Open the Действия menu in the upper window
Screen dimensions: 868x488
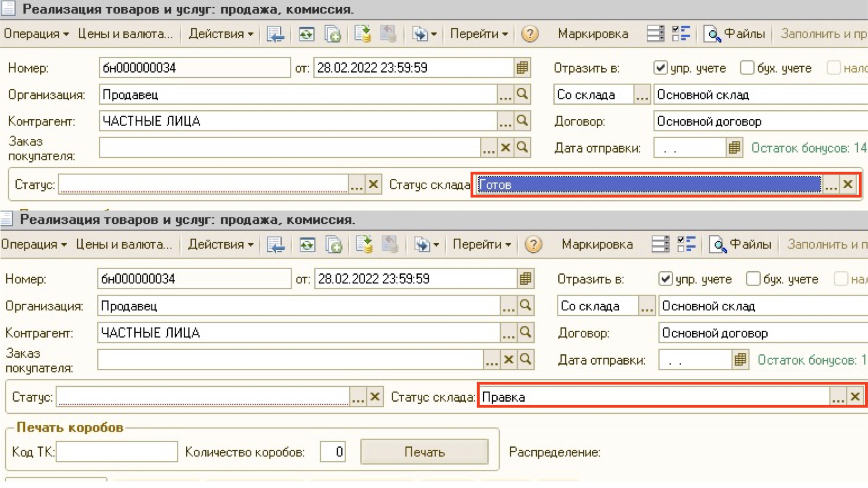(x=221, y=34)
